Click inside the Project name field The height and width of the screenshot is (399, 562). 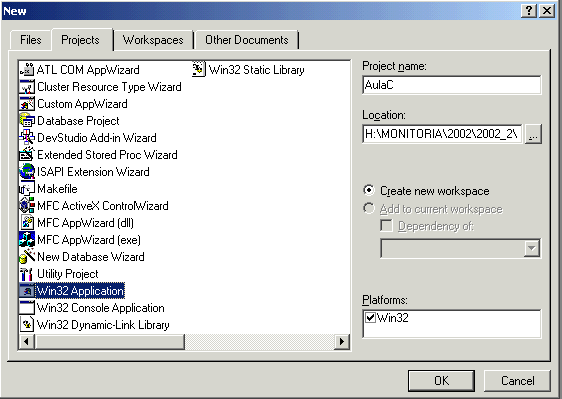point(452,85)
